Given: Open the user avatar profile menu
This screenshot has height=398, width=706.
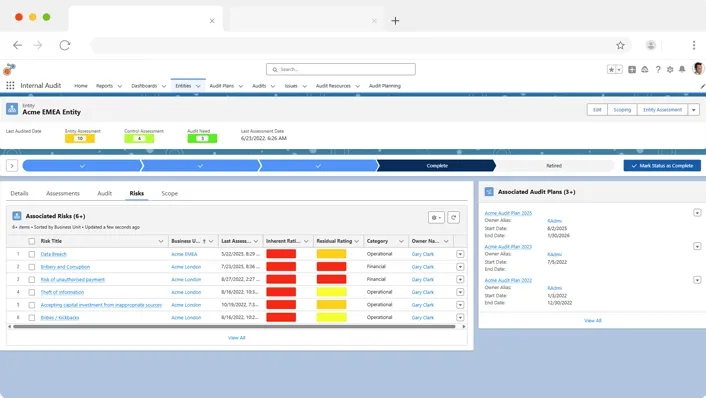Looking at the screenshot, I should tap(698, 69).
